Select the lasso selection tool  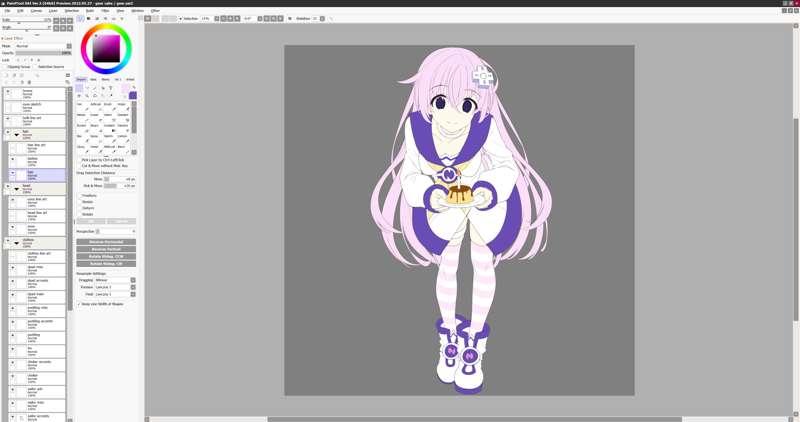tap(87, 88)
